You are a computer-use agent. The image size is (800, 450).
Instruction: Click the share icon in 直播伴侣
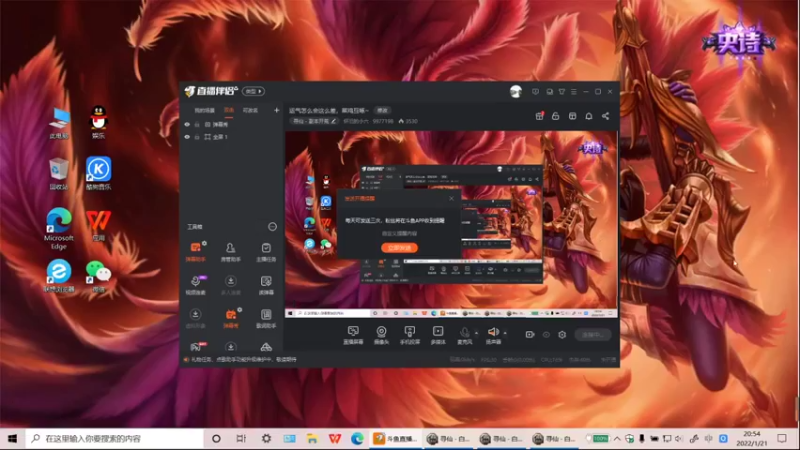point(606,116)
